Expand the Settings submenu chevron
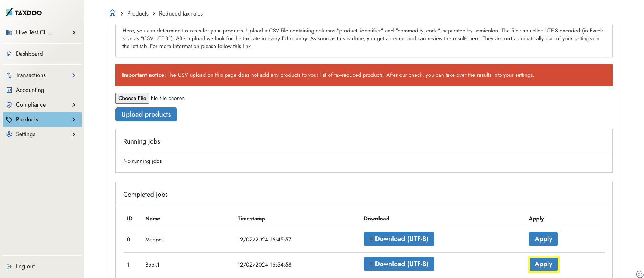The height and width of the screenshot is (278, 644). tap(74, 134)
